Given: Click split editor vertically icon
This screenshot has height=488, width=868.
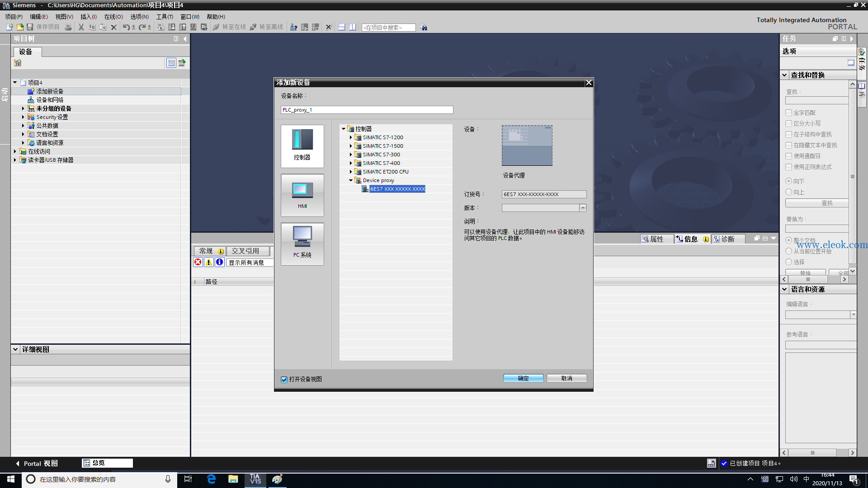Looking at the screenshot, I should (353, 27).
